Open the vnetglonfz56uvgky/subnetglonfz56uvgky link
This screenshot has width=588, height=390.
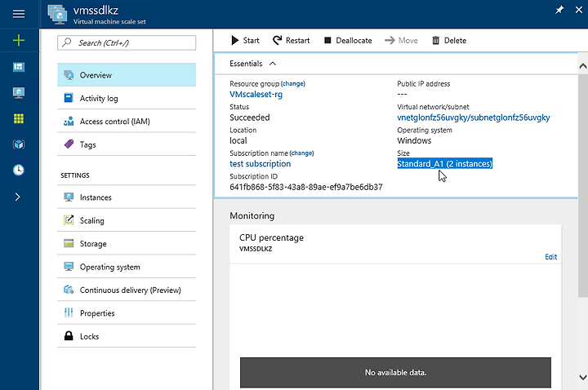click(474, 117)
